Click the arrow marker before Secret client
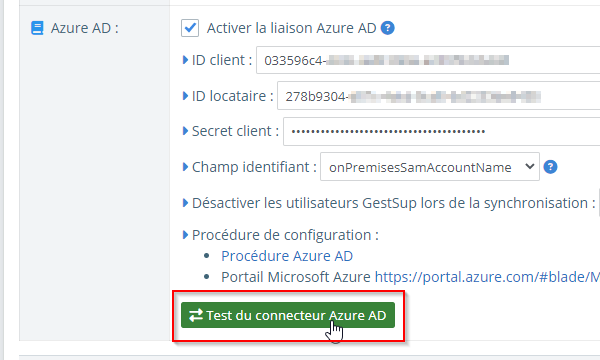 point(185,131)
